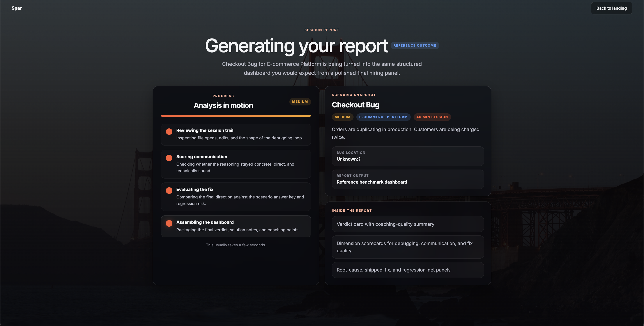Click the Spar logo in header
644x326 pixels.
pos(16,8)
